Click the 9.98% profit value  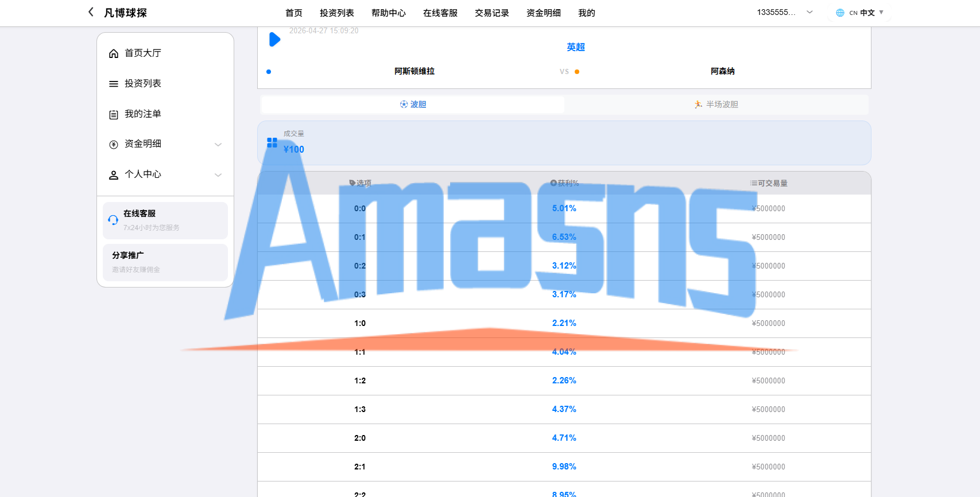(564, 467)
